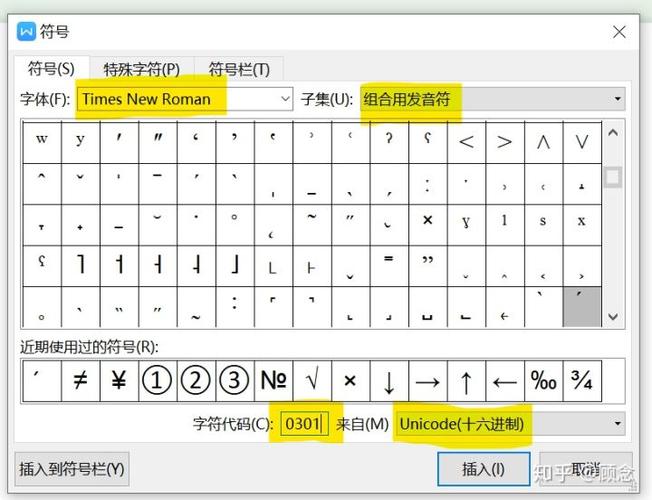Select the "=" symbol in fourth row

coord(389,265)
